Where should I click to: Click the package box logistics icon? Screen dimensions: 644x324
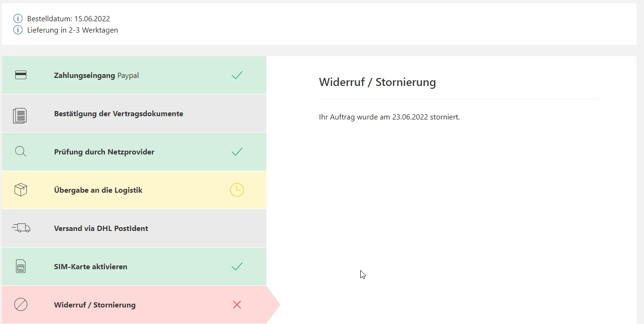pos(21,190)
